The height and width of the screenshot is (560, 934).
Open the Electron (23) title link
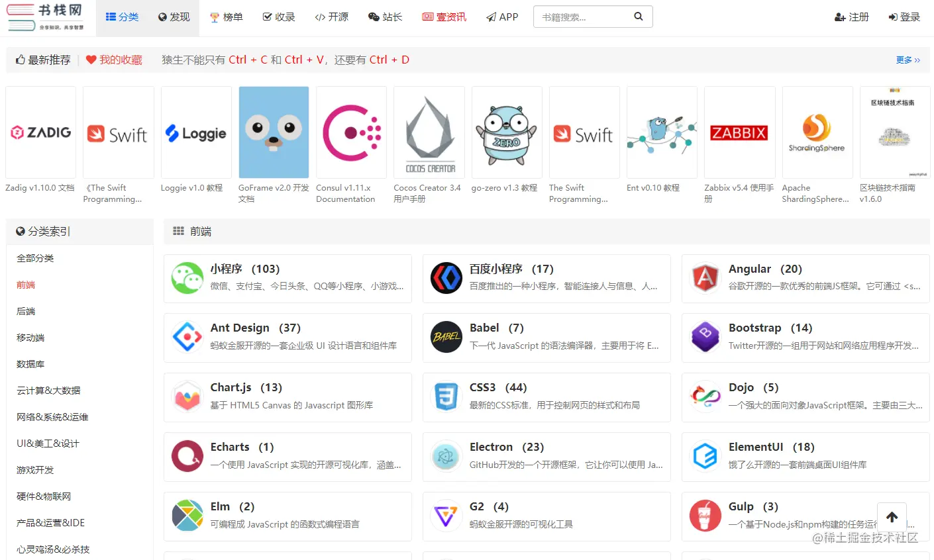[x=507, y=447]
